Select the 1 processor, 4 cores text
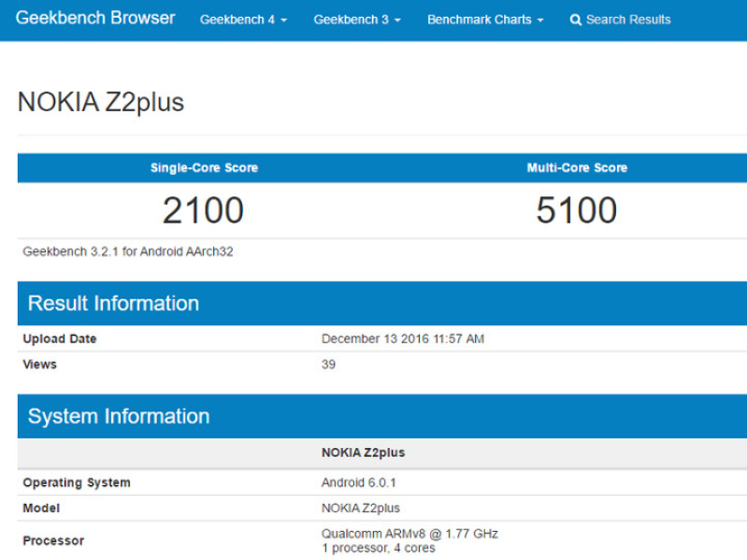The image size is (747, 560). (379, 548)
